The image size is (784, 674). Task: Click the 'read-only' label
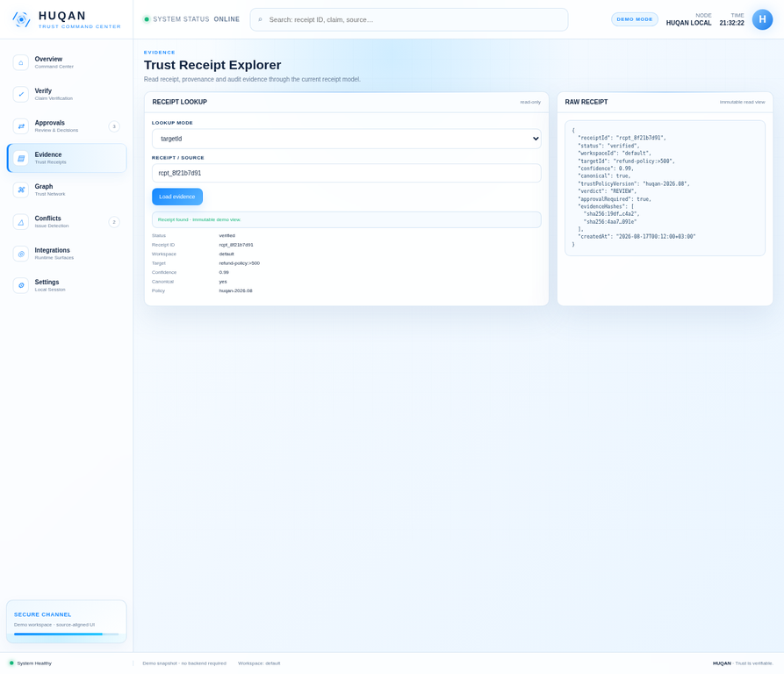pyautogui.click(x=530, y=102)
